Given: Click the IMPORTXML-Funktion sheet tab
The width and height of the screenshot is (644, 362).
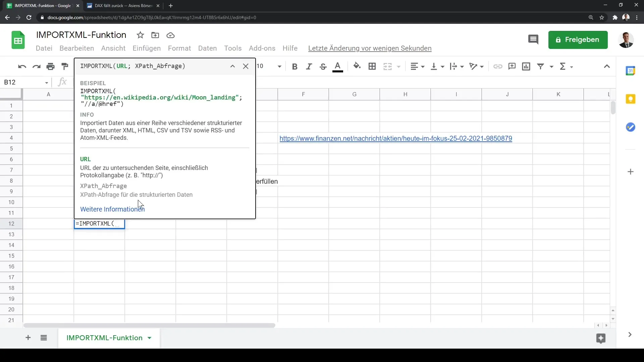Looking at the screenshot, I should 104,338.
